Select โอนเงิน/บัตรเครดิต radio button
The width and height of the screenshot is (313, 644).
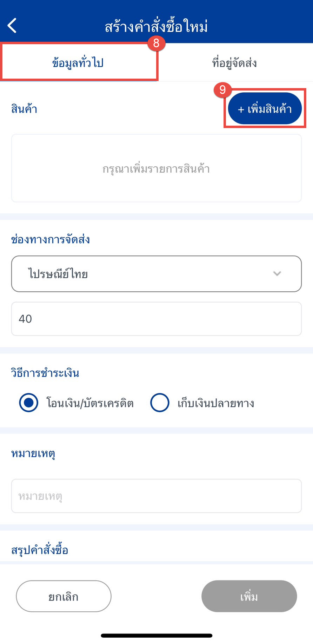pos(29,403)
